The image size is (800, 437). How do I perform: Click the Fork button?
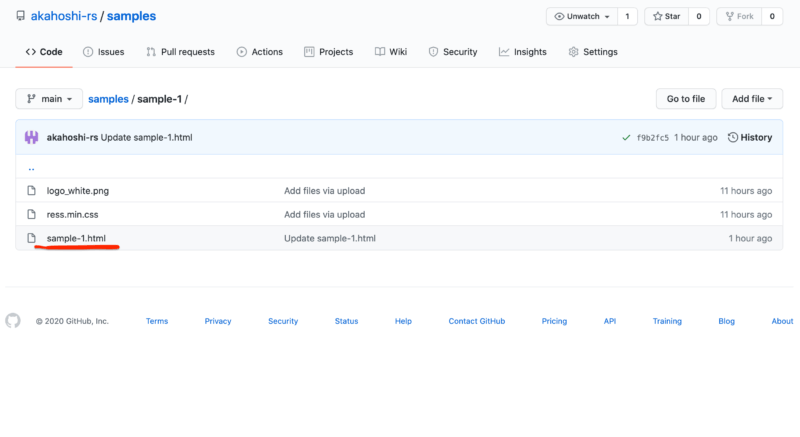pyautogui.click(x=739, y=16)
